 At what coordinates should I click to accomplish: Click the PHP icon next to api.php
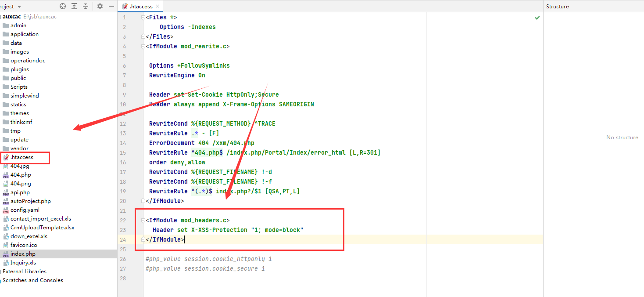click(x=6, y=193)
